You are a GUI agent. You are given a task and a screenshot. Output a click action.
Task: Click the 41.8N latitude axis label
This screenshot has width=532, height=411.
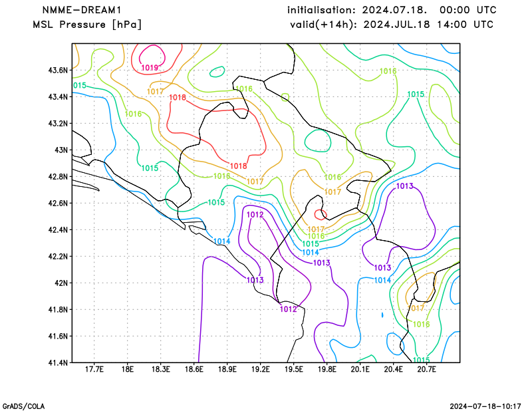tap(58, 309)
